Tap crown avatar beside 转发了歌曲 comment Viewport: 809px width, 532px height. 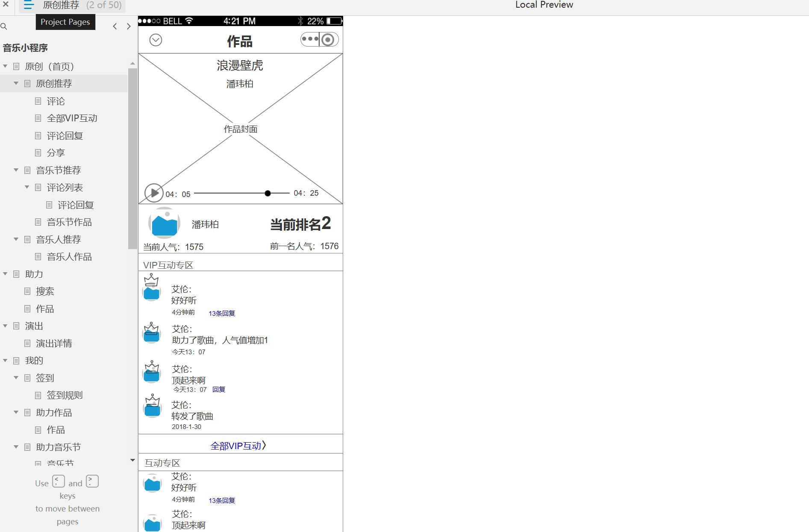[x=152, y=406]
